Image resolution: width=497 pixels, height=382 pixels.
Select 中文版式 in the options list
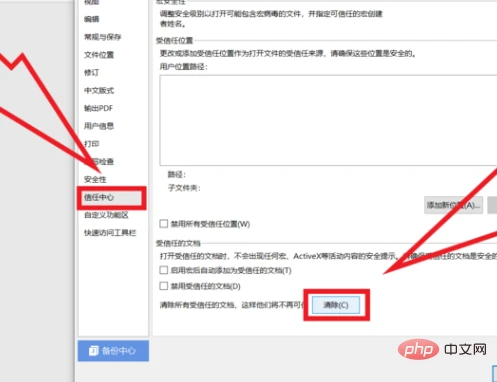point(99,90)
